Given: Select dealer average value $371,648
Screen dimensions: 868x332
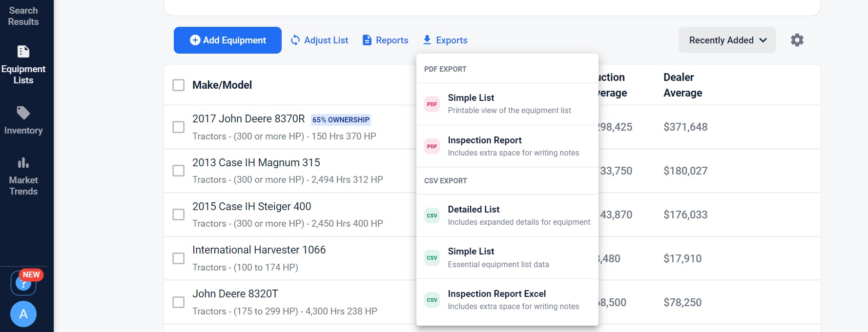Looking at the screenshot, I should [x=685, y=127].
